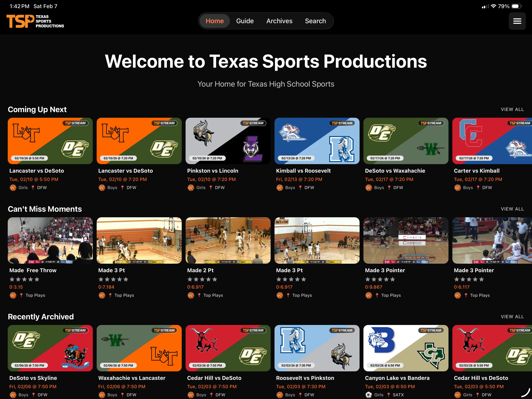532x399 pixels.
Task: Click basketball icon under Lancaster vs DeSoto Girls
Action: click(13, 188)
